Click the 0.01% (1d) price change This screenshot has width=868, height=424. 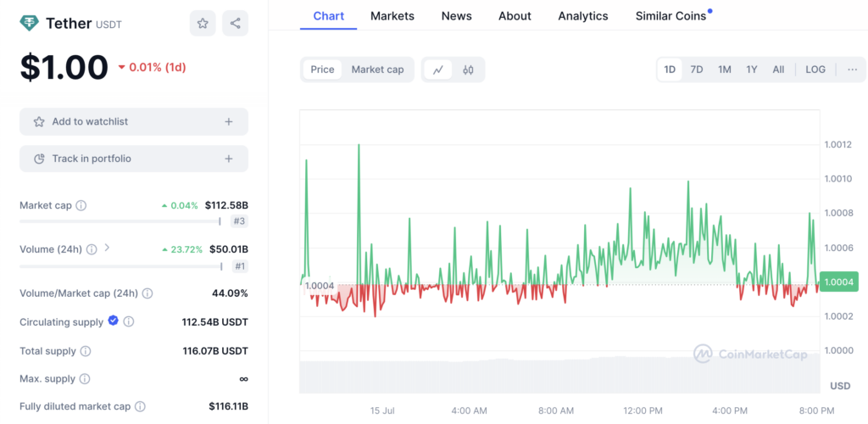click(x=153, y=68)
